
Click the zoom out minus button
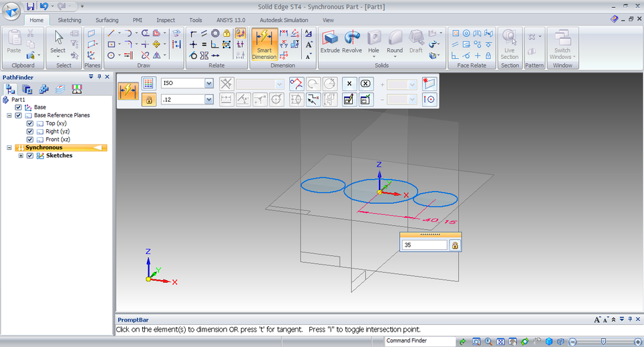(x=573, y=342)
